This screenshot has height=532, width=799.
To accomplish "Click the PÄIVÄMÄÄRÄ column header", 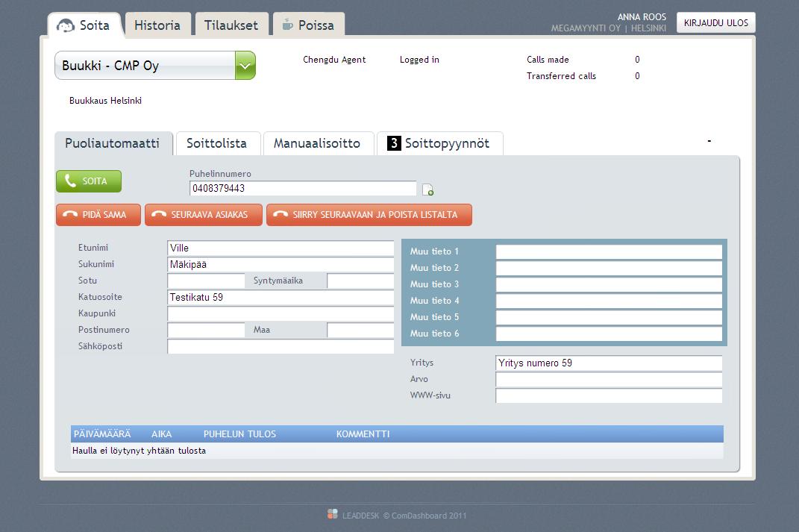I will coord(102,434).
